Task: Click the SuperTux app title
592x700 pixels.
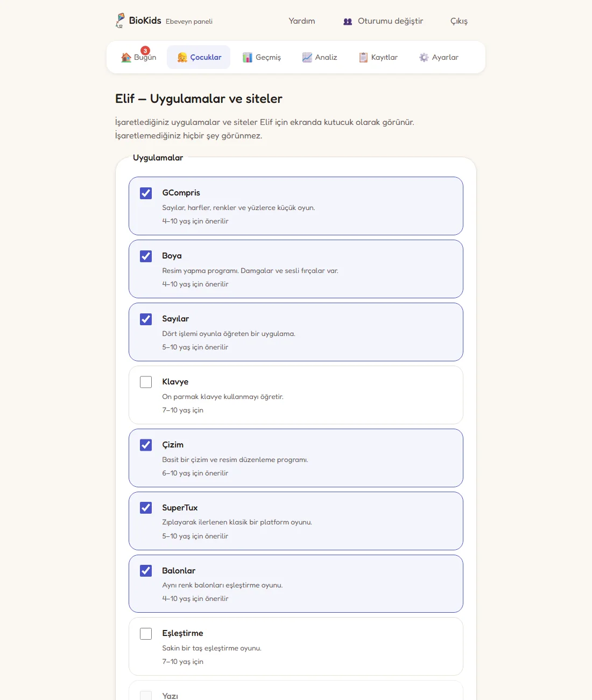Action: pos(180,508)
